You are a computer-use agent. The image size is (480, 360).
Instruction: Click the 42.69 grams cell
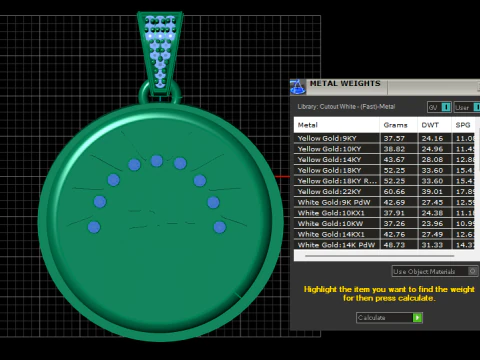398,202
